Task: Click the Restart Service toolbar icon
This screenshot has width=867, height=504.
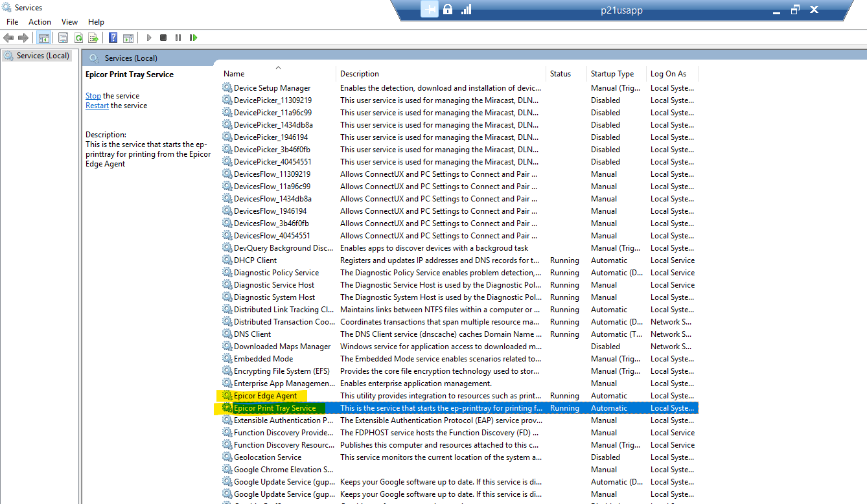Action: click(x=193, y=38)
